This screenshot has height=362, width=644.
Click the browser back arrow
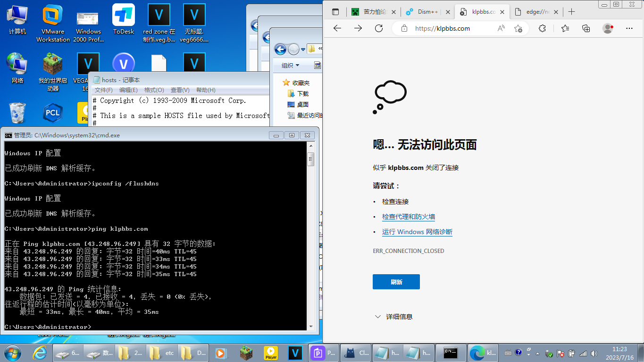click(337, 28)
